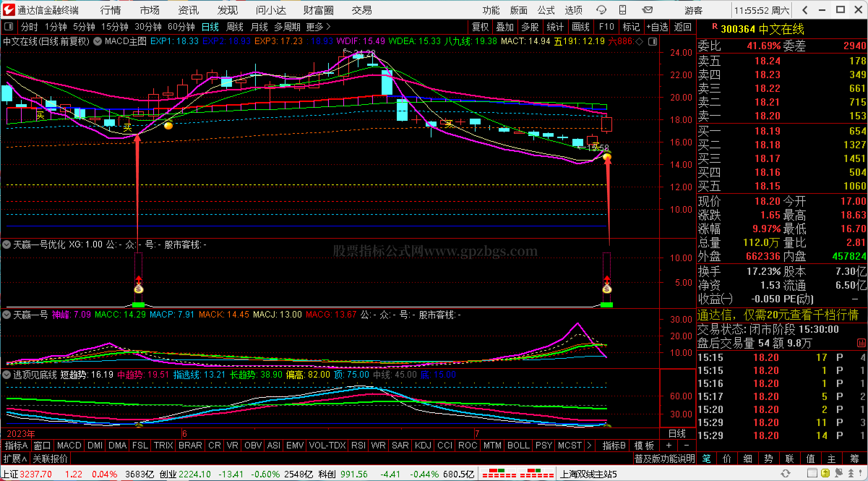Click the 通达信仅需20元查看千档行情 promo link
This screenshot has height=481, width=868.
click(x=777, y=315)
